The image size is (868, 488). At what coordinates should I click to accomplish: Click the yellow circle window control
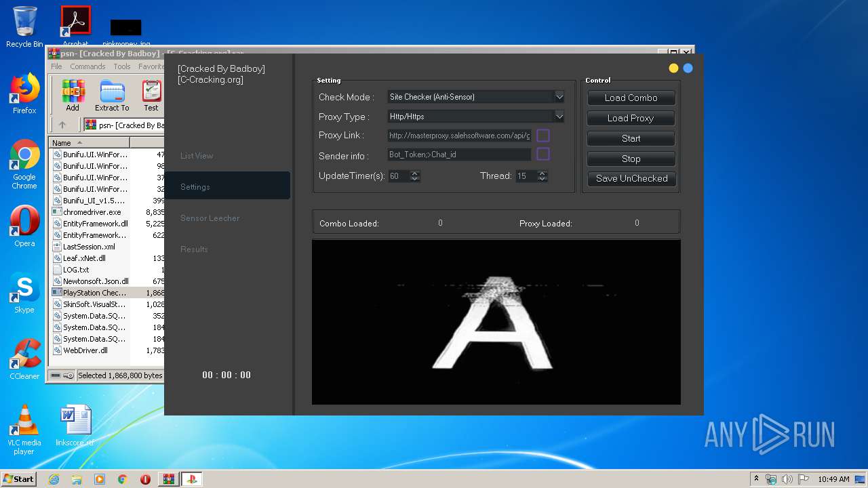[x=673, y=68]
